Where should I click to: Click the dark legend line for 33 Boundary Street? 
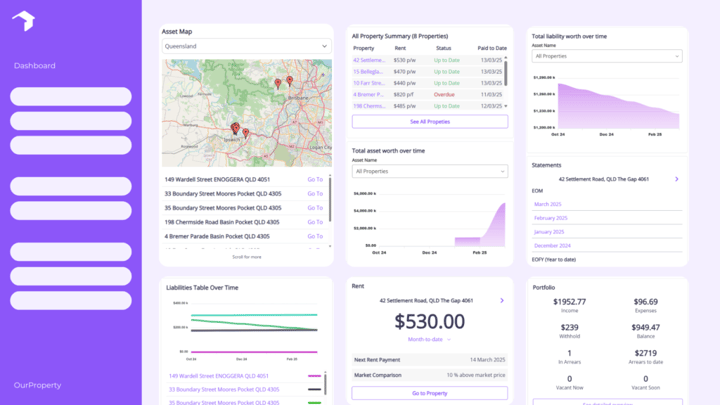315,389
